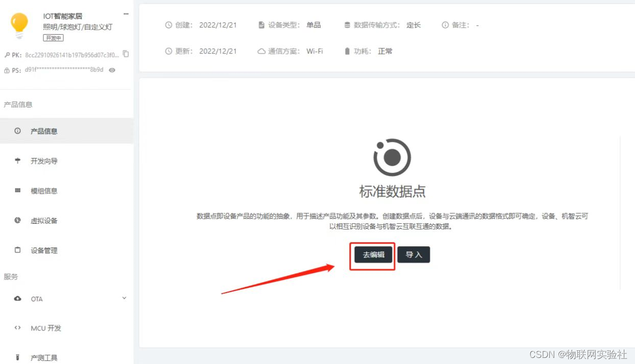Click the created date 2022/12/21 beside 创建
The image size is (635, 364).
(218, 25)
